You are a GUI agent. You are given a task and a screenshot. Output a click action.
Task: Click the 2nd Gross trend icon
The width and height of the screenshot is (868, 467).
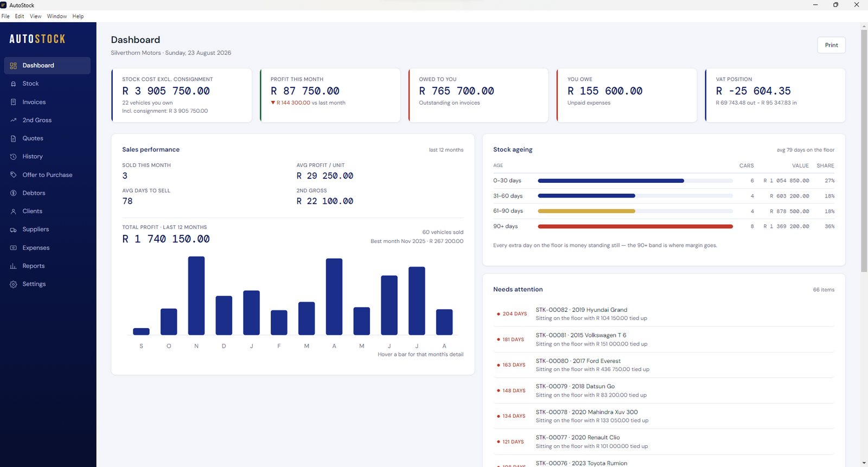[14, 120]
